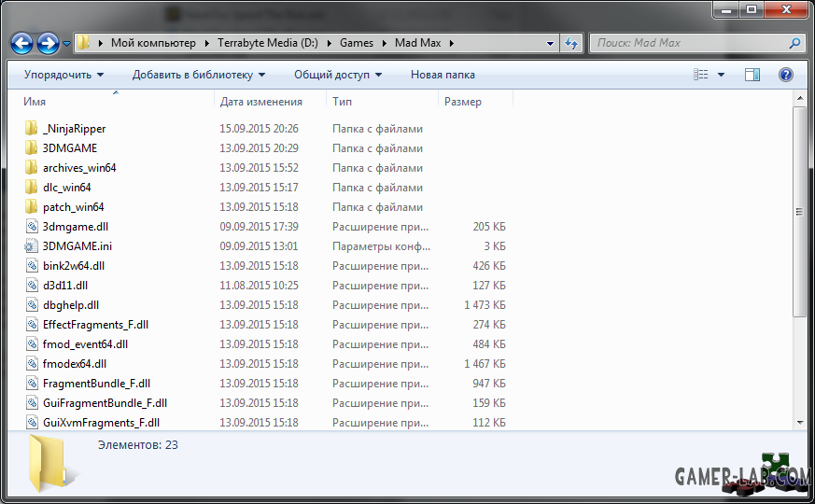Open Help with question mark icon

786,75
